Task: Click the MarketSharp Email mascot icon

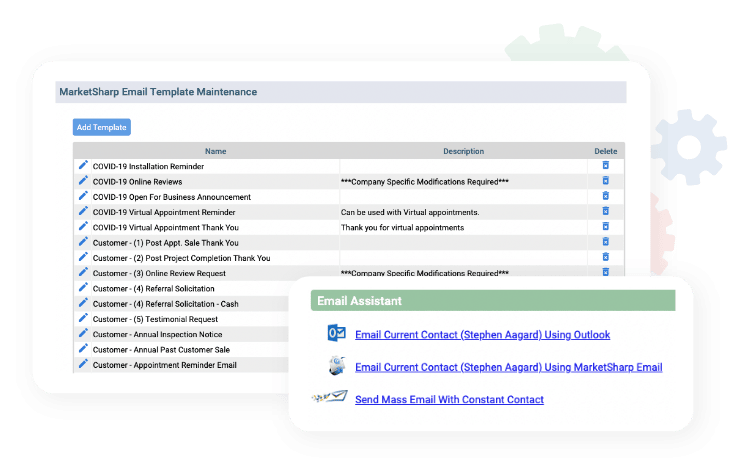Action: tap(337, 366)
